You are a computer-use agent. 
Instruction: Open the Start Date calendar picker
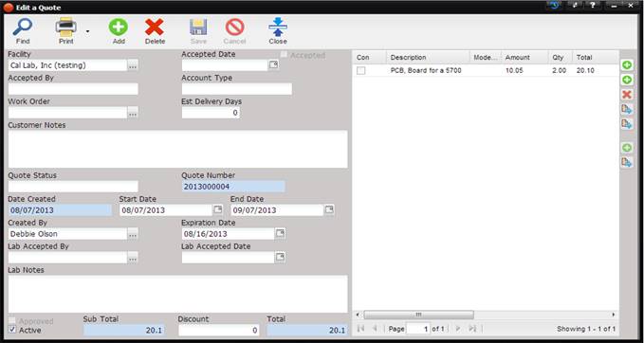point(218,209)
